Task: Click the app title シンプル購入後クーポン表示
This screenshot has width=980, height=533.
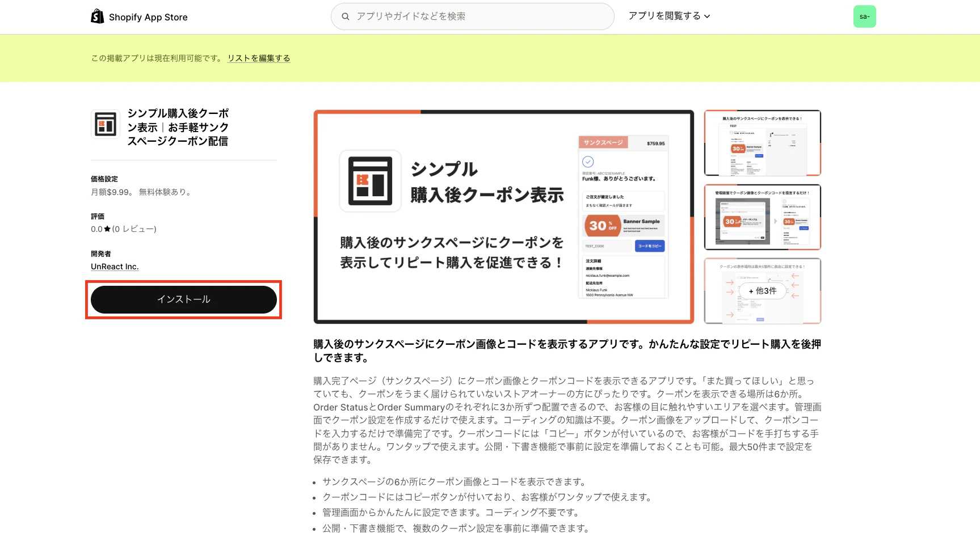Action: (x=178, y=127)
